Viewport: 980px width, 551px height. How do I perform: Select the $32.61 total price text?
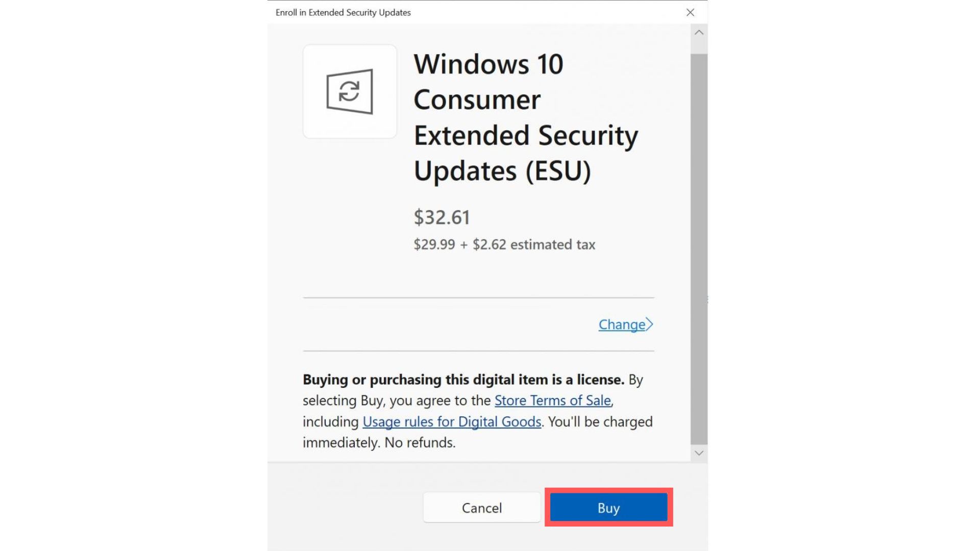442,217
